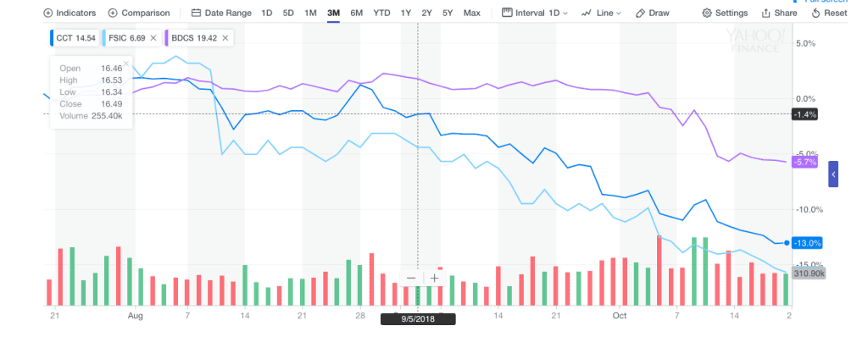Click the Aug axis label
This screenshot has width=868, height=337.
click(136, 316)
